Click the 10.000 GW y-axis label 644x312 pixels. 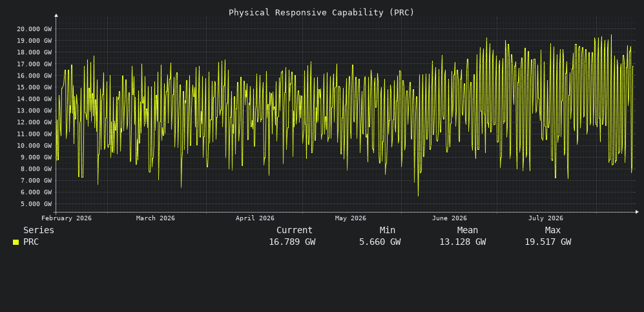(x=34, y=145)
